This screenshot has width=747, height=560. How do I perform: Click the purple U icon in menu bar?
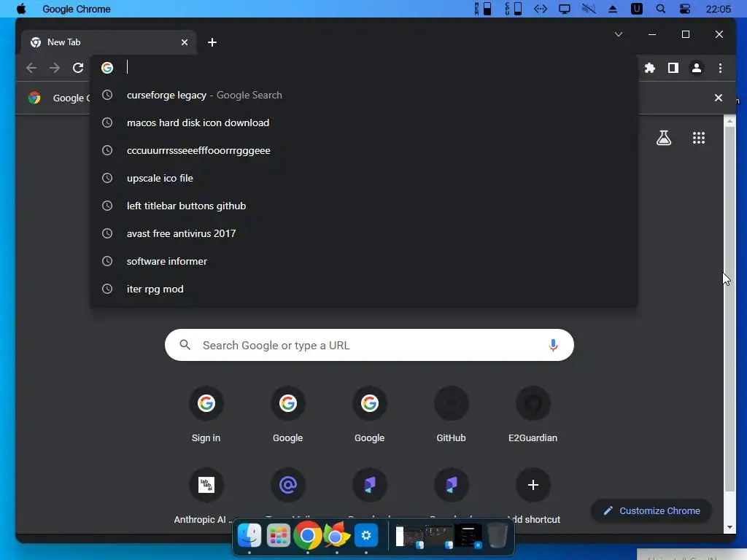[x=636, y=9]
